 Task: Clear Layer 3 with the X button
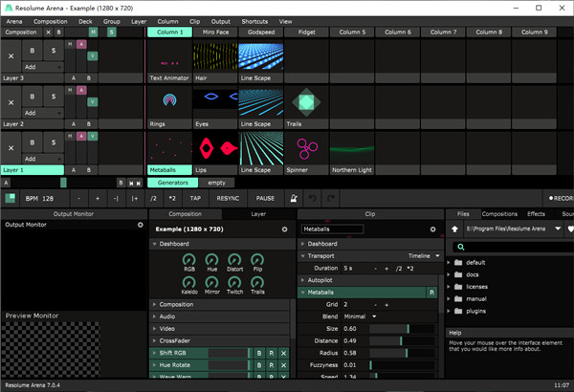point(11,54)
